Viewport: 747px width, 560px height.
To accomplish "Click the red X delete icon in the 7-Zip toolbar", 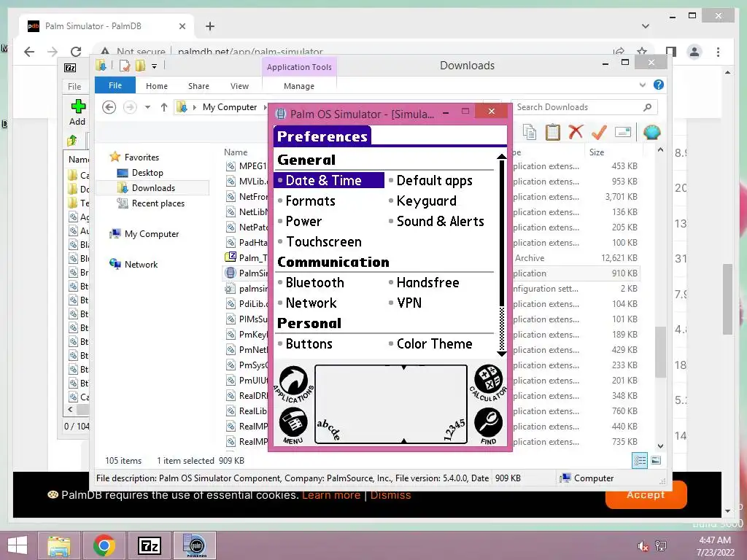I will coord(576,132).
